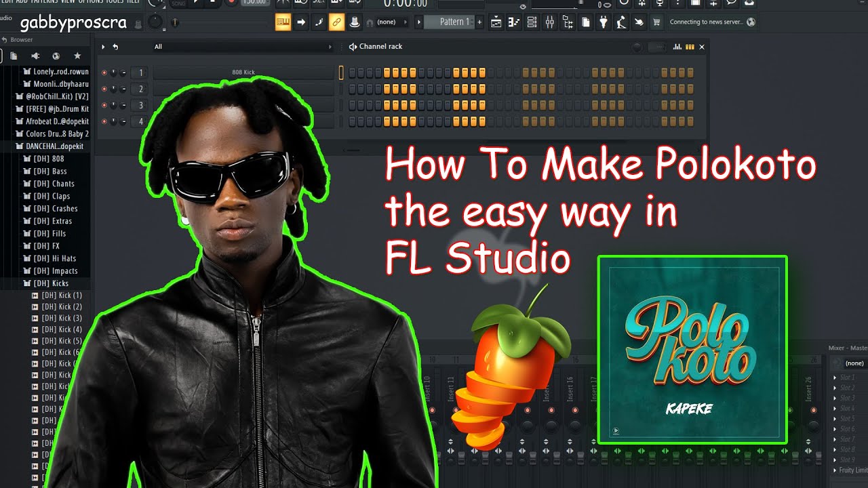This screenshot has width=868, height=488.
Task: Show browser speaker (plugins) tab icon
Action: (x=35, y=56)
